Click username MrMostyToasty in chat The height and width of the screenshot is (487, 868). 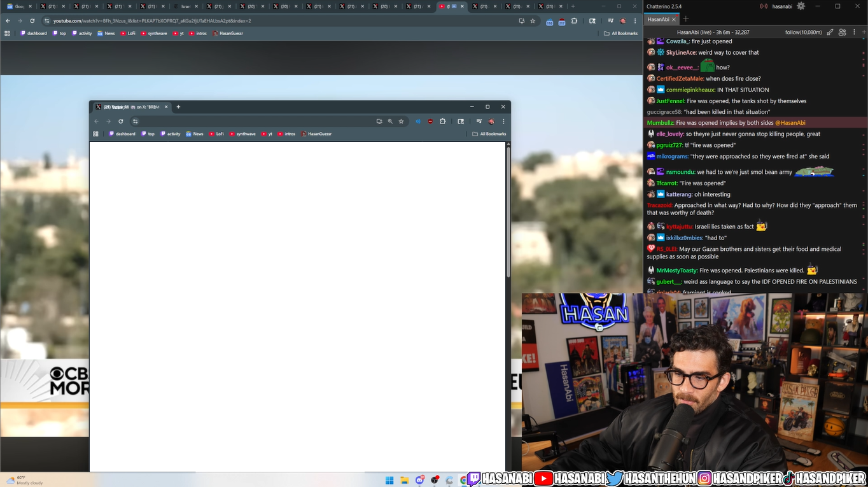pos(677,271)
